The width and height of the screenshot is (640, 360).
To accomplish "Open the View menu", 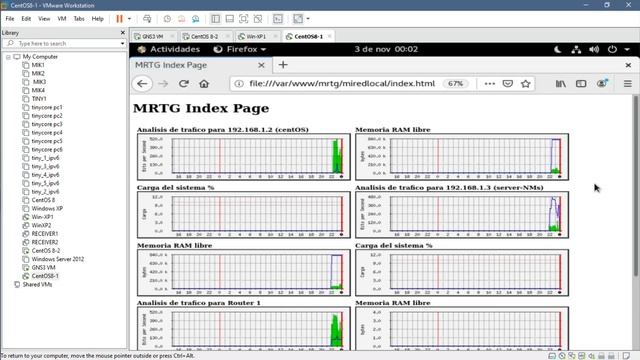I will (44, 19).
